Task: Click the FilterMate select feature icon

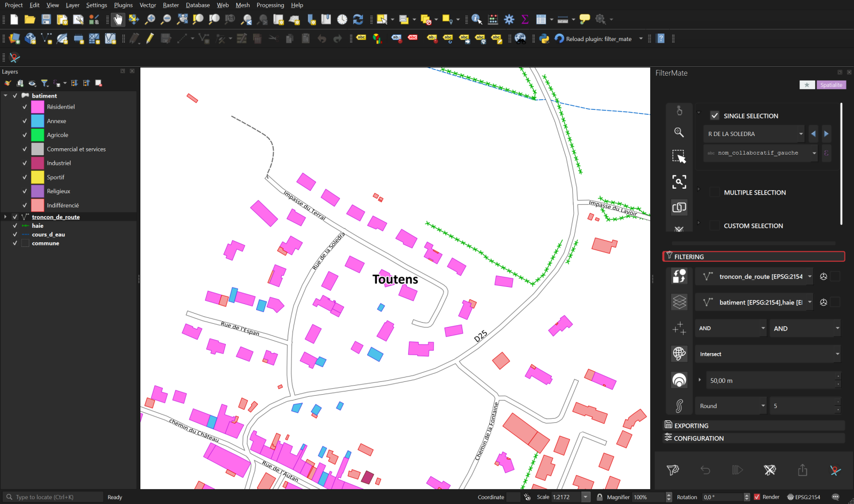Action: (x=679, y=157)
